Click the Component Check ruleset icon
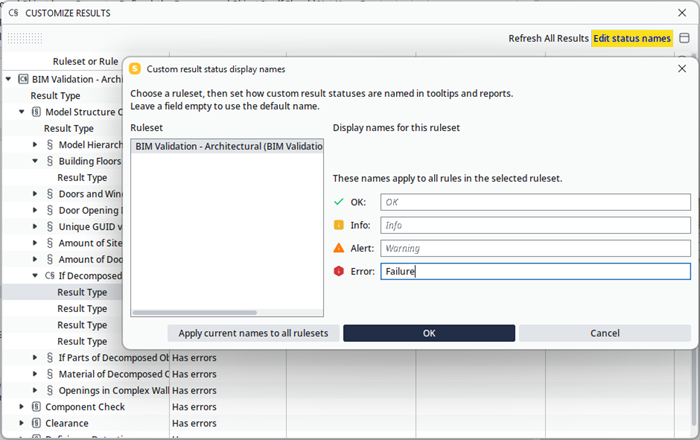 [37, 407]
